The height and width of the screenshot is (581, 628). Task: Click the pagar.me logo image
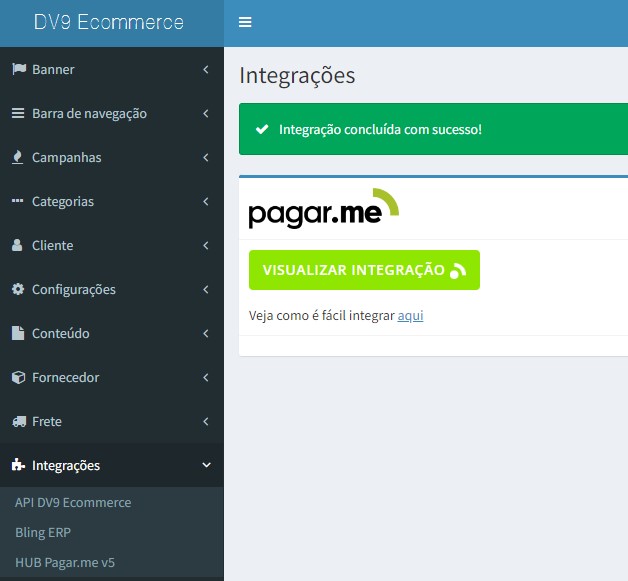pyautogui.click(x=323, y=208)
